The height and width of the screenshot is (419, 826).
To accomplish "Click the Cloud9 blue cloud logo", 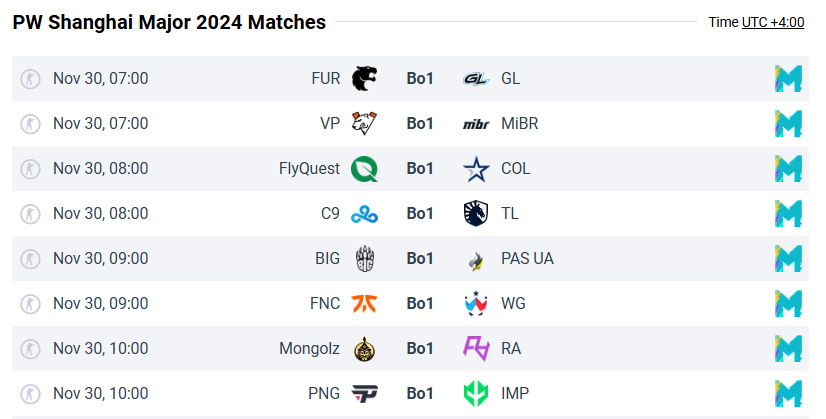I will click(365, 213).
